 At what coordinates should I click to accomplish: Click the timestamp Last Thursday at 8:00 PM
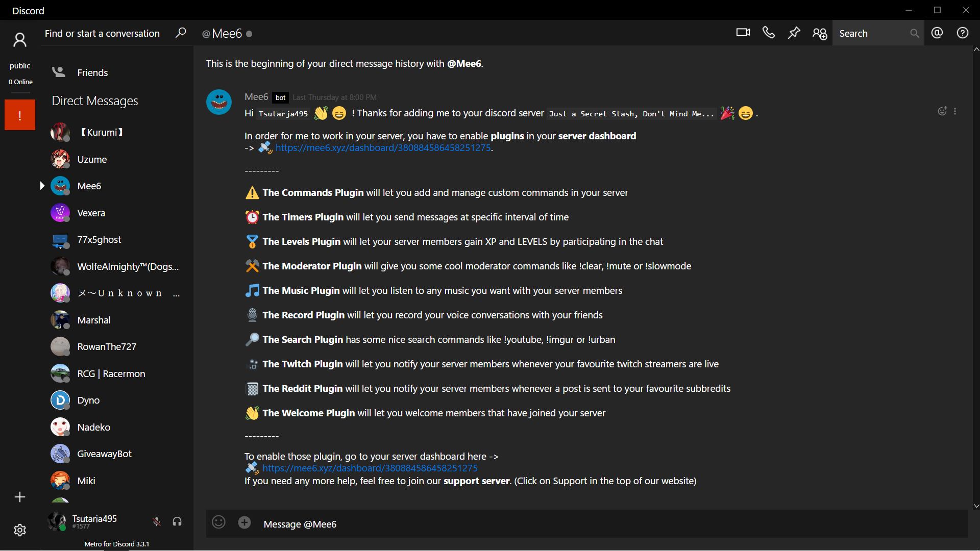tap(335, 97)
